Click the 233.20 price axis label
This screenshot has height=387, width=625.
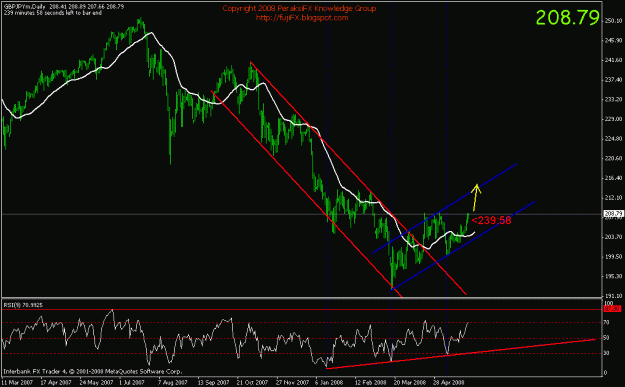[x=613, y=99]
